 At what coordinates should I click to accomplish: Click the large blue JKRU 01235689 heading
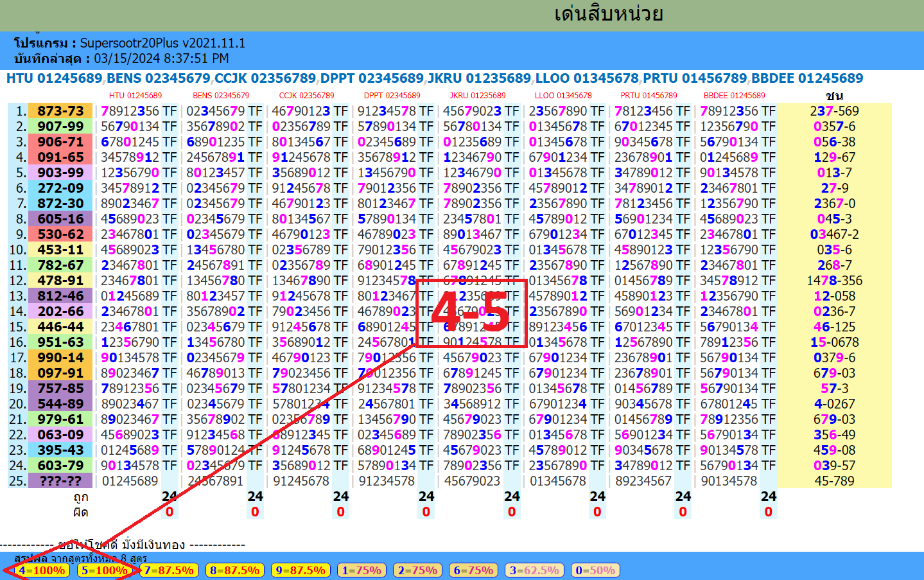(x=479, y=78)
